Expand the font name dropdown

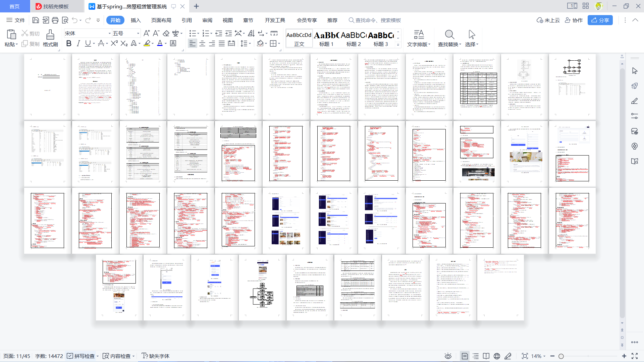(x=109, y=34)
